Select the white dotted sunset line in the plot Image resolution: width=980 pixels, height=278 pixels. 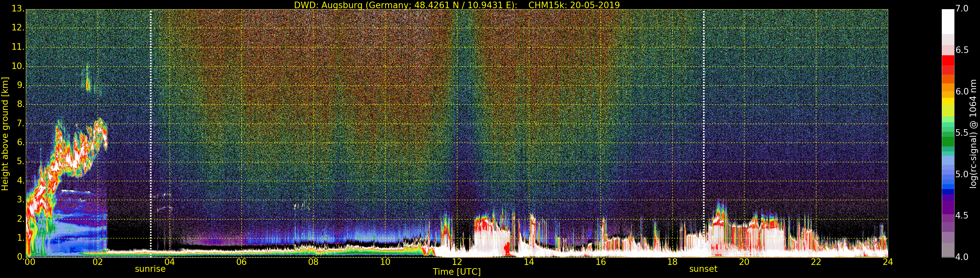703,122
